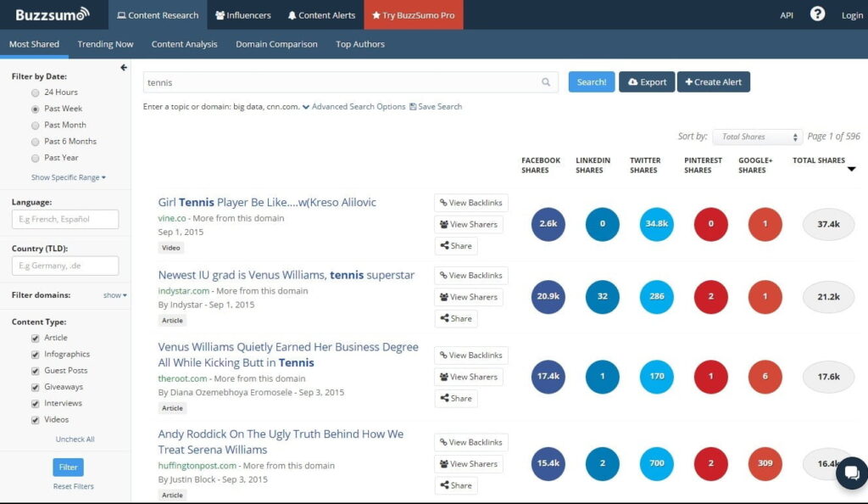Click Facebook shares 15.4k circle
Screen dimensions: 868x504
(548, 463)
